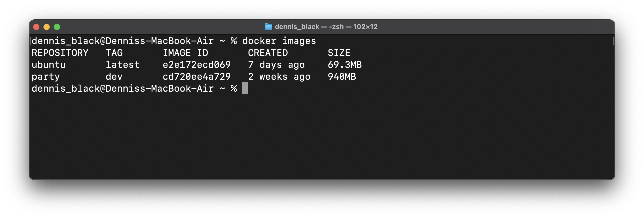Click the SIZE column header
Screen dimensions: 644x218
coord(339,53)
